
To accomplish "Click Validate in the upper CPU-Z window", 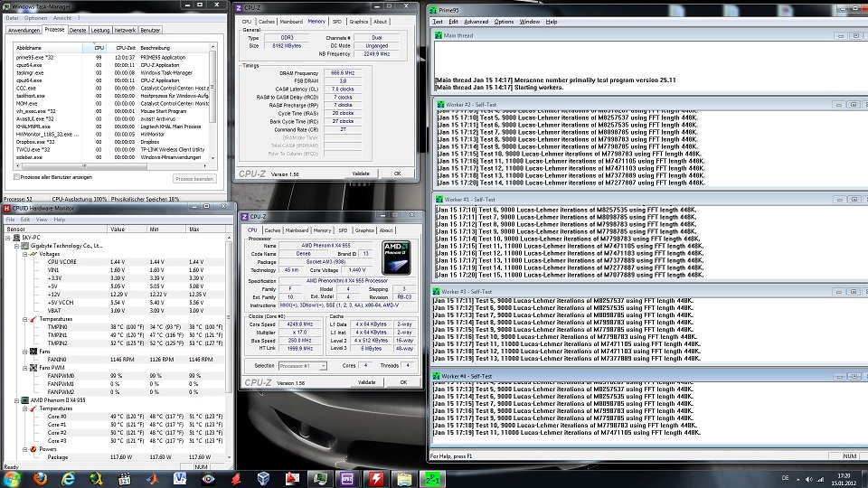I will tap(361, 174).
